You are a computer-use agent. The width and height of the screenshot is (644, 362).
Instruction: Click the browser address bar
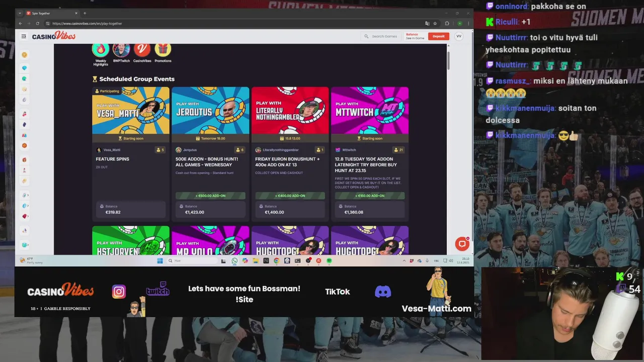click(236, 24)
